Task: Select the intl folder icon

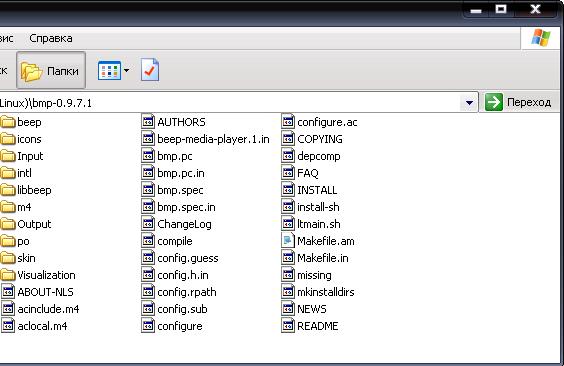Action: pos(8,173)
